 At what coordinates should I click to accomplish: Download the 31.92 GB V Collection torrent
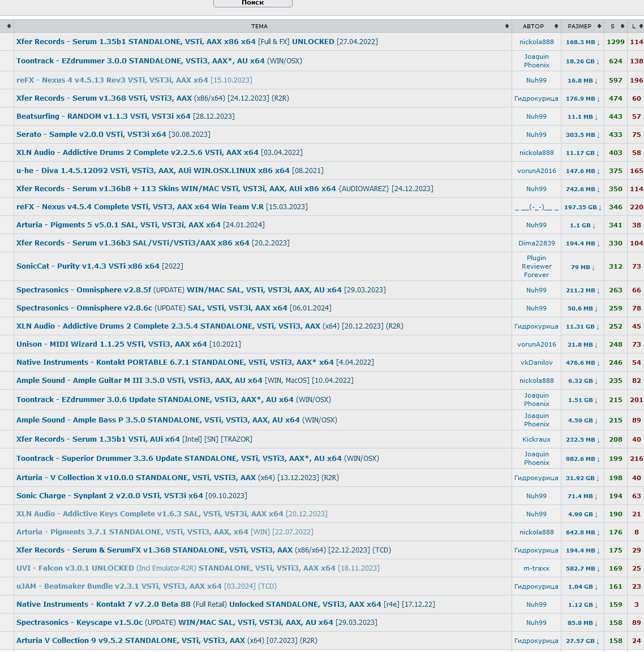tap(582, 478)
